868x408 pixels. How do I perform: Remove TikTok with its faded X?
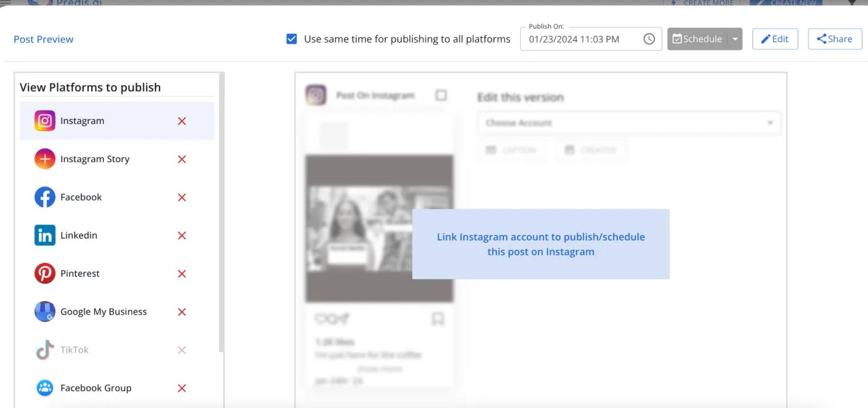tap(181, 350)
